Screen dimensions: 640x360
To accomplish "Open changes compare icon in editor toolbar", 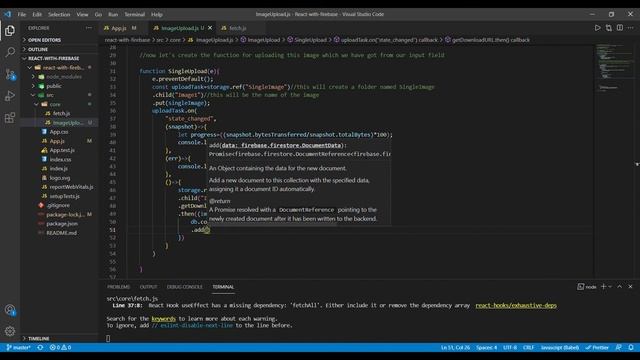I will [609, 28].
